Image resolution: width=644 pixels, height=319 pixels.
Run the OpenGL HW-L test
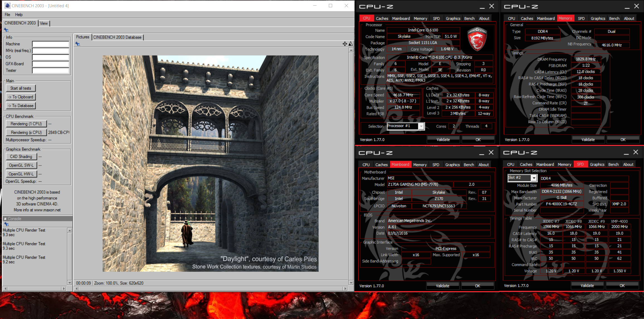point(21,174)
